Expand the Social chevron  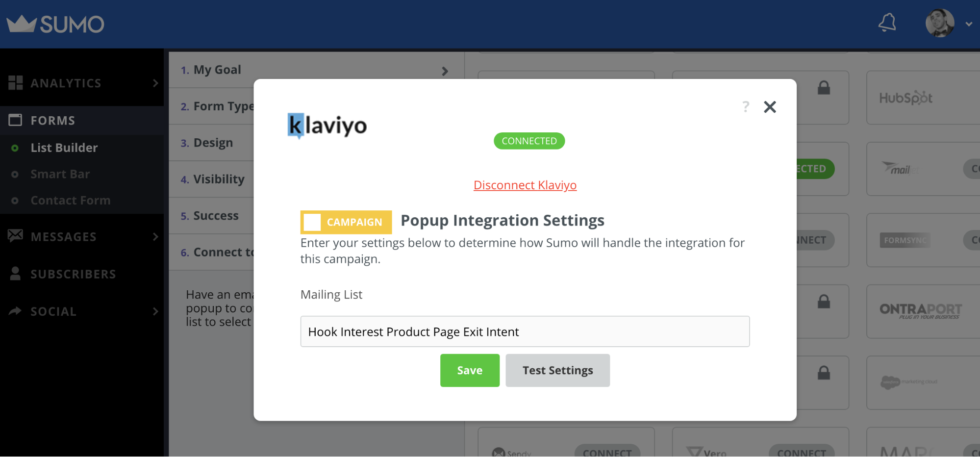[155, 311]
